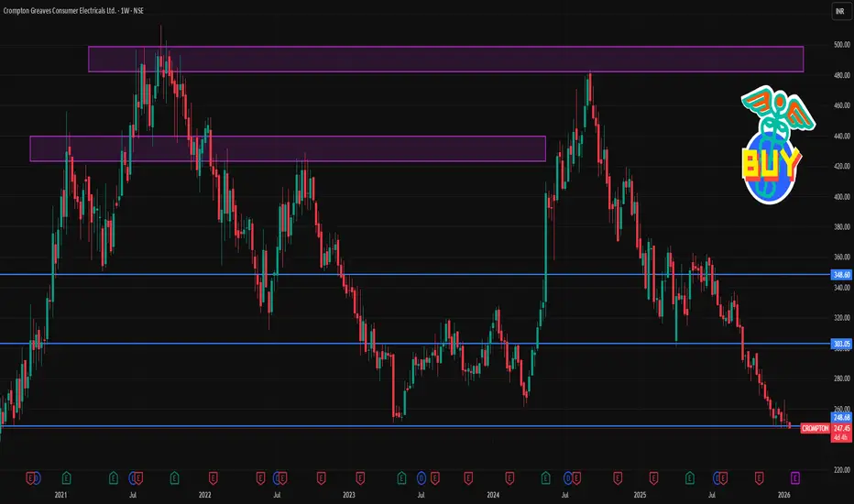The width and height of the screenshot is (854, 504).
Task: Open the green earnings marker before Jul 2024
Action: 546,478
